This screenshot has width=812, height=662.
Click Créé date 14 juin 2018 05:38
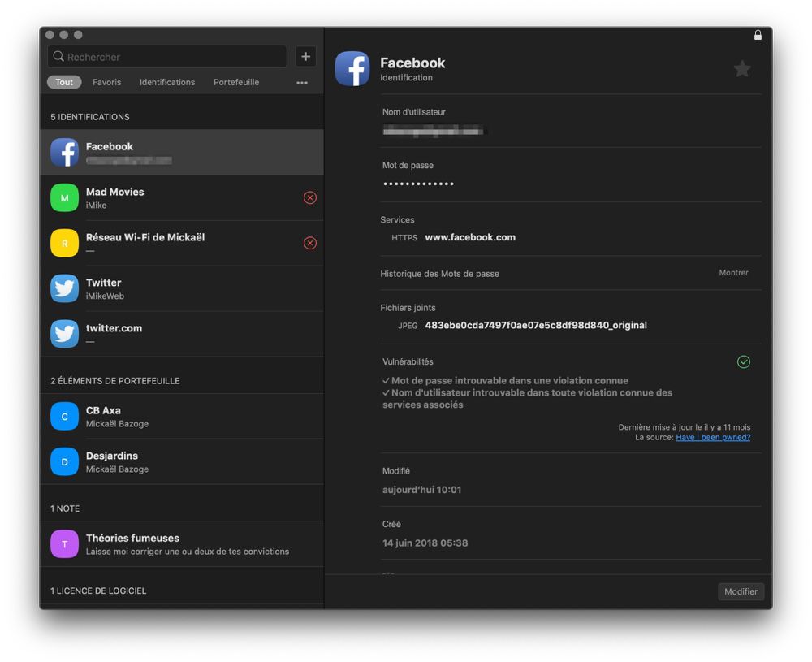pyautogui.click(x=425, y=543)
